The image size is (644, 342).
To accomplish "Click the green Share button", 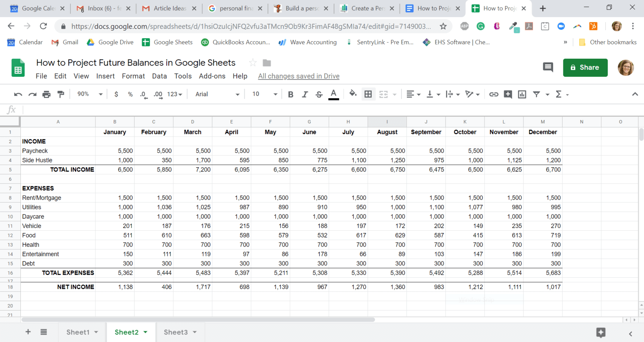I will click(585, 67).
